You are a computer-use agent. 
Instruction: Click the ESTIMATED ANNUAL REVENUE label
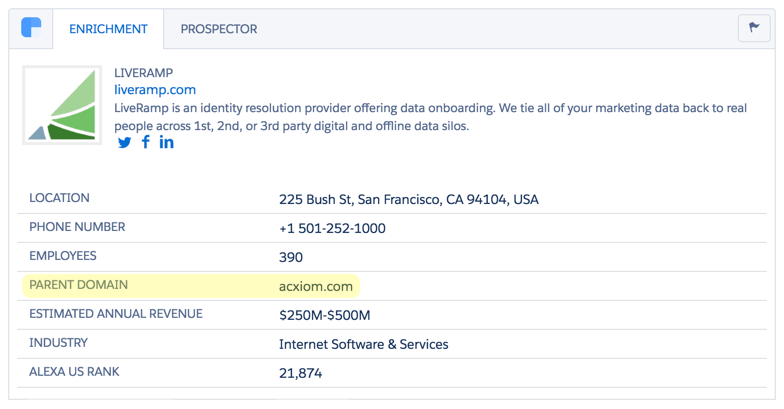point(116,314)
